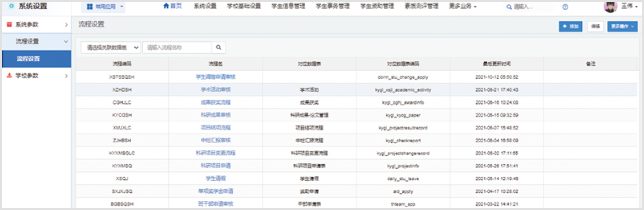The height and width of the screenshot is (210, 644).
Task: Click the red 系统参数 sidebar icon
Action: 9,25
